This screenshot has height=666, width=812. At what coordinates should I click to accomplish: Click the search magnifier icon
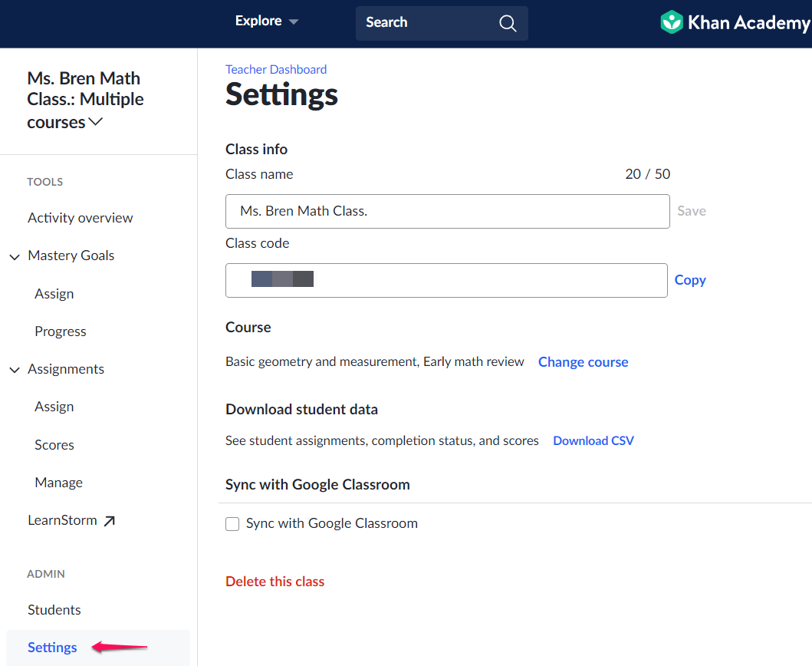click(x=508, y=23)
